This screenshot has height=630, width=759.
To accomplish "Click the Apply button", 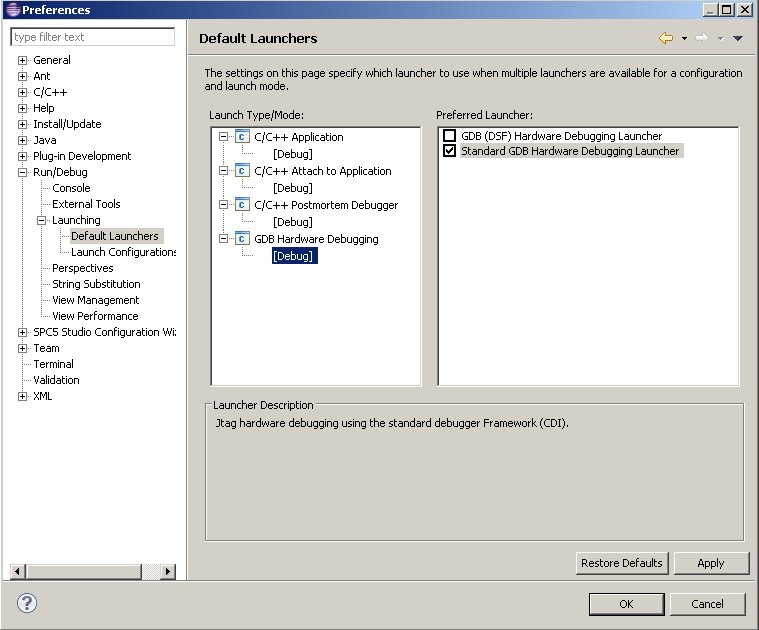I will click(x=711, y=563).
